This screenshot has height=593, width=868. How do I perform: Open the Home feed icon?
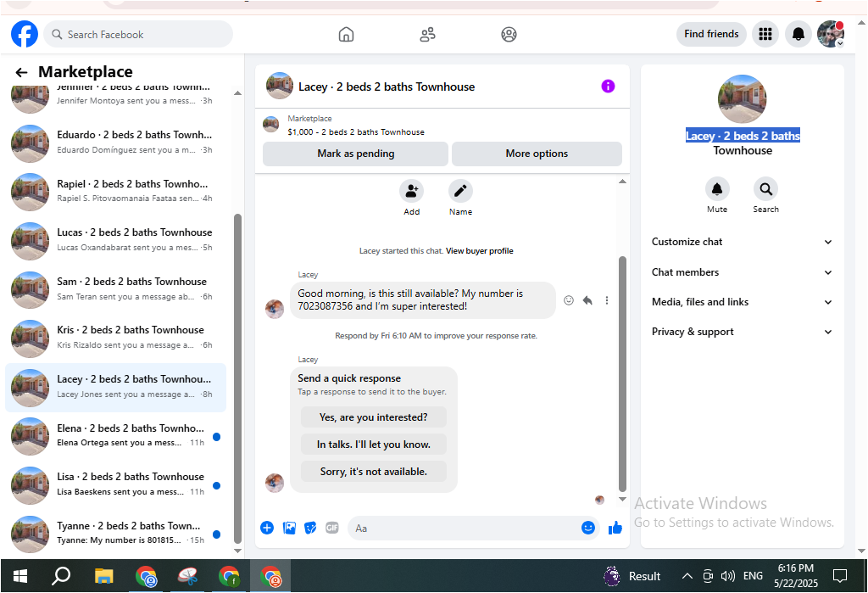346,35
